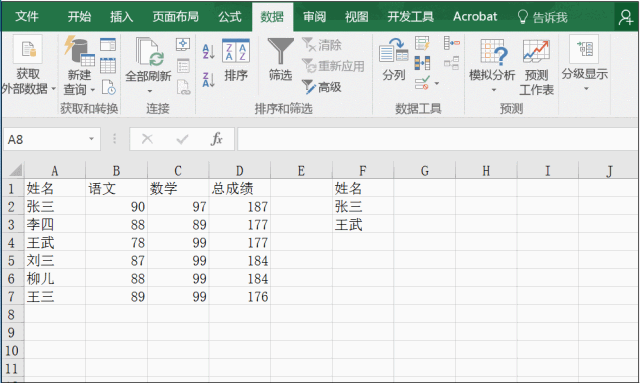Select cell B4 with value 78

tap(116, 243)
